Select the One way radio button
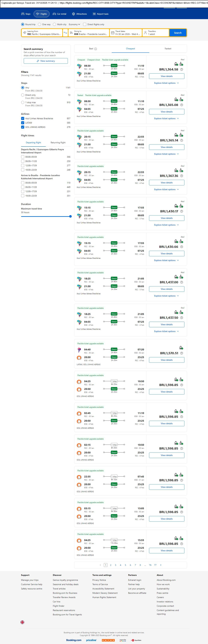The height and width of the screenshot is (644, 208). (x=39, y=25)
